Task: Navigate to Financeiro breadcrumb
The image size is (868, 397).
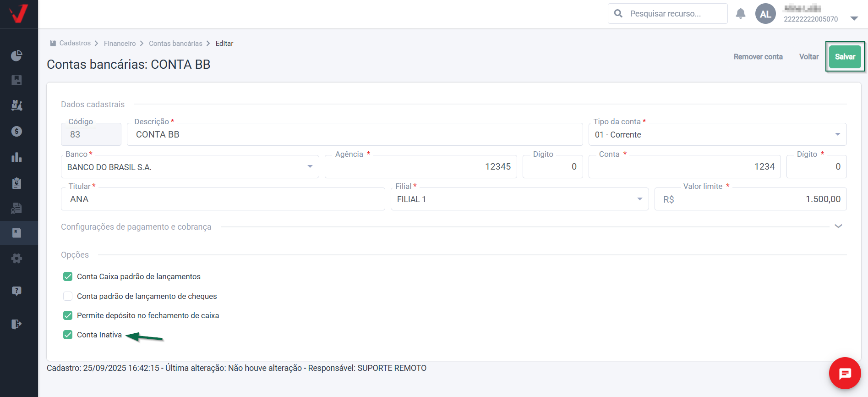Action: (120, 44)
